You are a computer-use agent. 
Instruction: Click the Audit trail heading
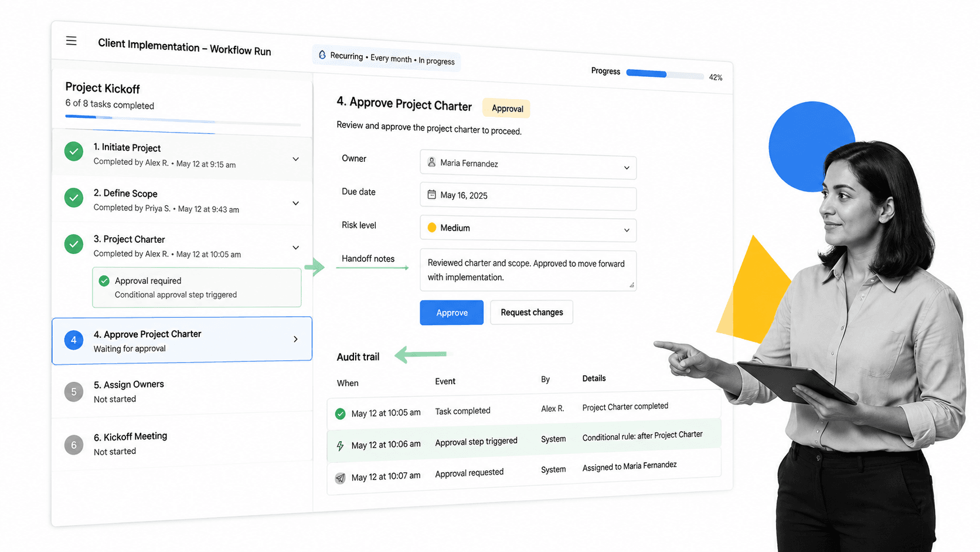tap(358, 357)
